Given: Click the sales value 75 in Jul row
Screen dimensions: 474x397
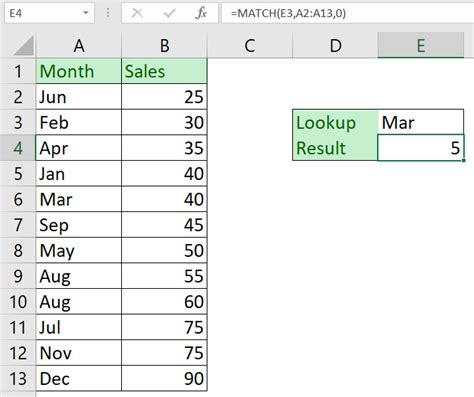Looking at the screenshot, I should pos(164,327).
